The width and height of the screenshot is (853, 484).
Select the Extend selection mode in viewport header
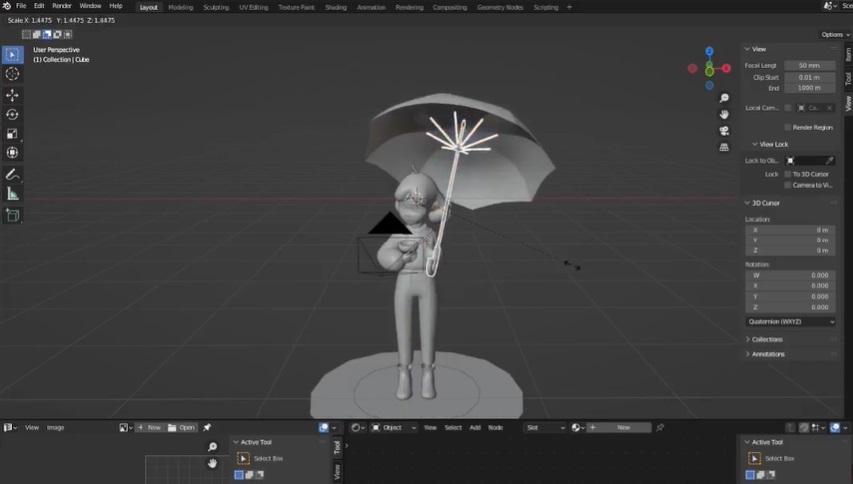pos(36,34)
